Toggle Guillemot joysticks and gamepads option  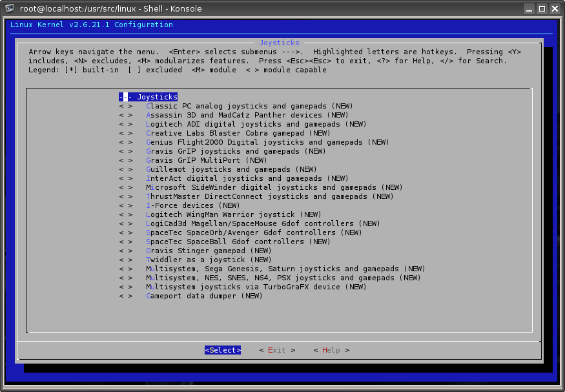126,169
